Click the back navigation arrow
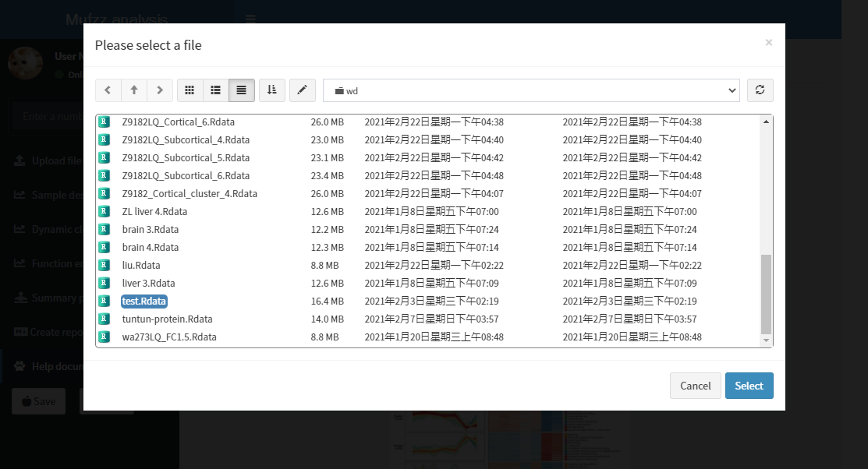This screenshot has height=469, width=868. (x=108, y=90)
